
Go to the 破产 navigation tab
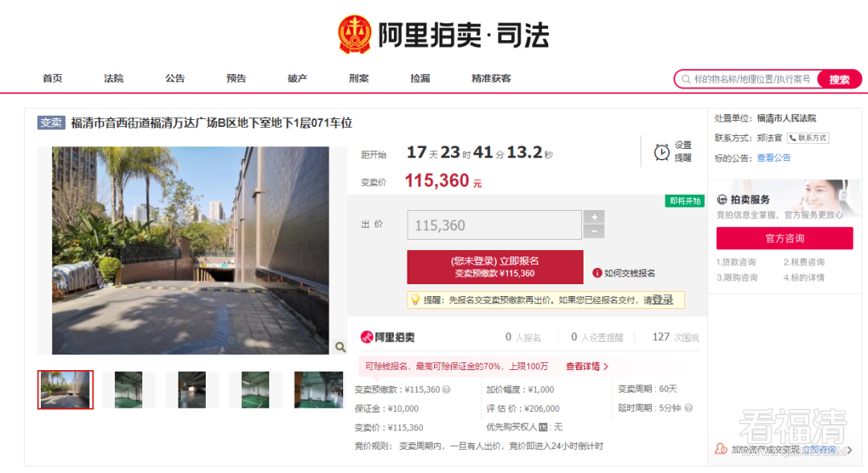tap(297, 79)
